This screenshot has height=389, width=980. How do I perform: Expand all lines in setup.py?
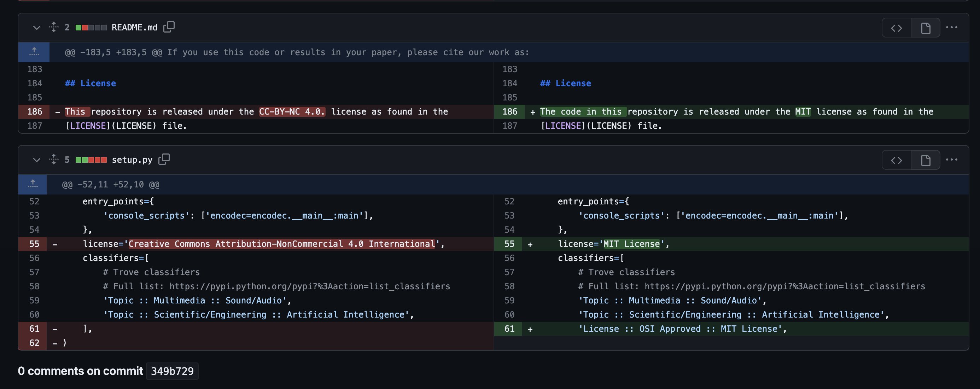point(54,159)
